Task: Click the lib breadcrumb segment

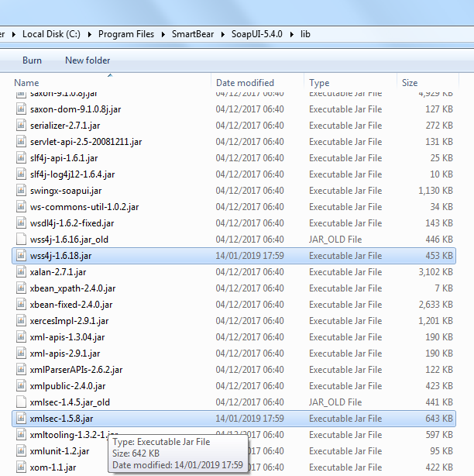Action: pyautogui.click(x=305, y=34)
